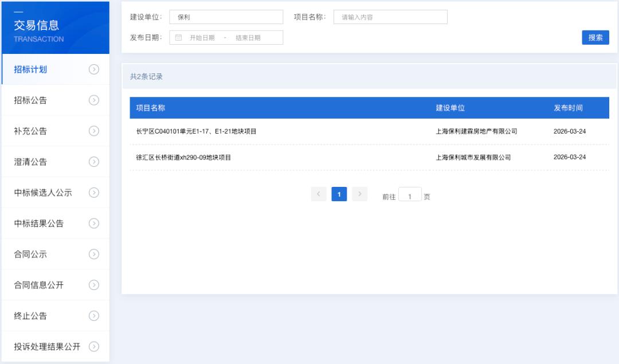Click the arrow icon beside 补充公告
This screenshot has width=619, height=364.
pos(94,131)
